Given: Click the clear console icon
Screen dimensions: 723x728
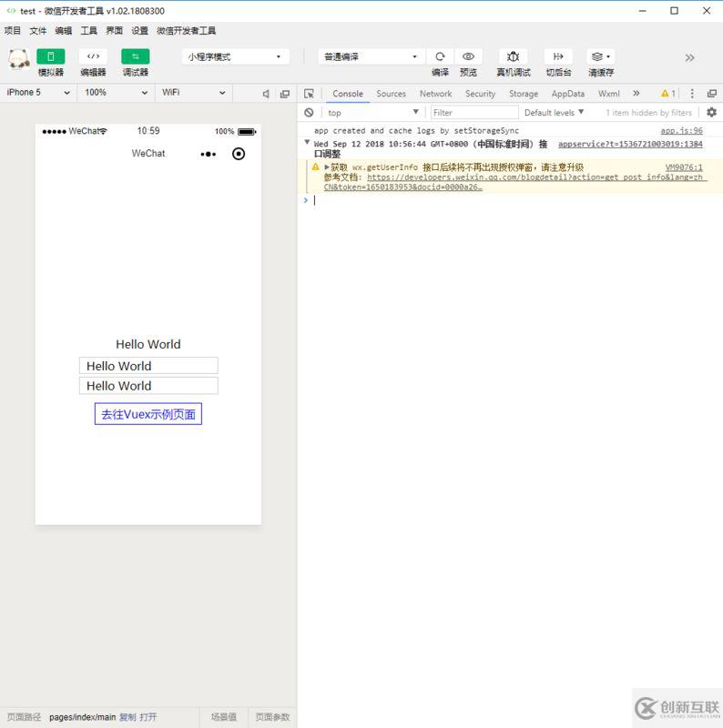Looking at the screenshot, I should [x=309, y=112].
